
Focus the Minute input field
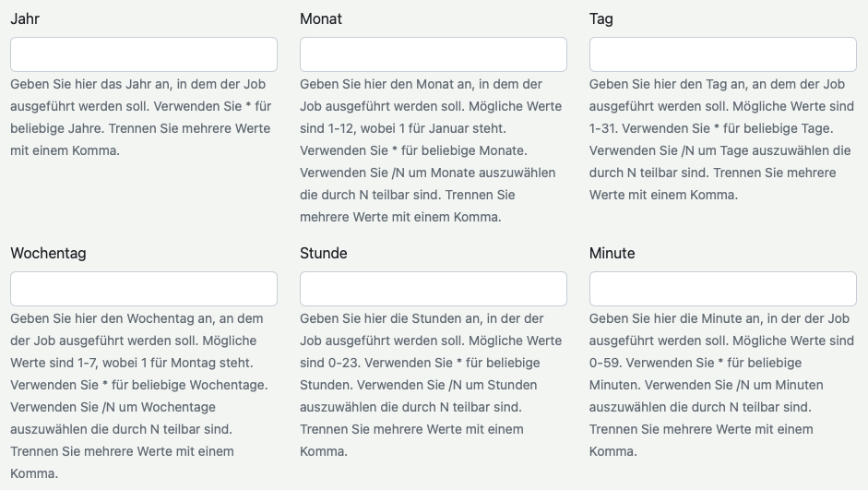[x=722, y=289]
